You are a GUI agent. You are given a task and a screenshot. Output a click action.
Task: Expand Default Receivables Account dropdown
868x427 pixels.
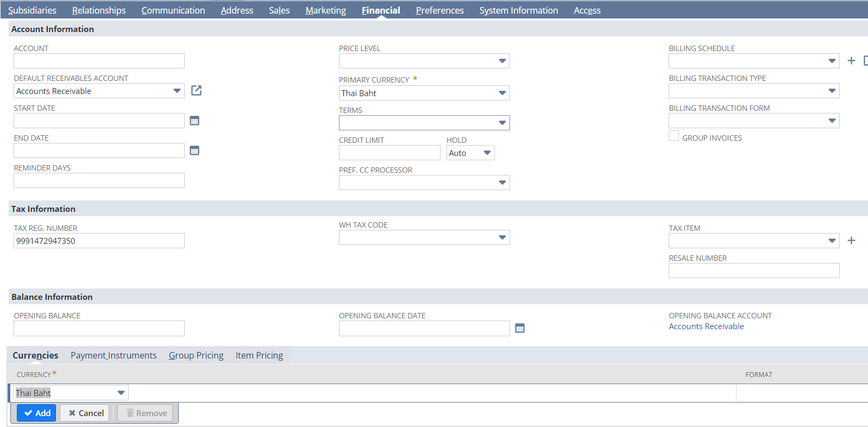[x=177, y=91]
